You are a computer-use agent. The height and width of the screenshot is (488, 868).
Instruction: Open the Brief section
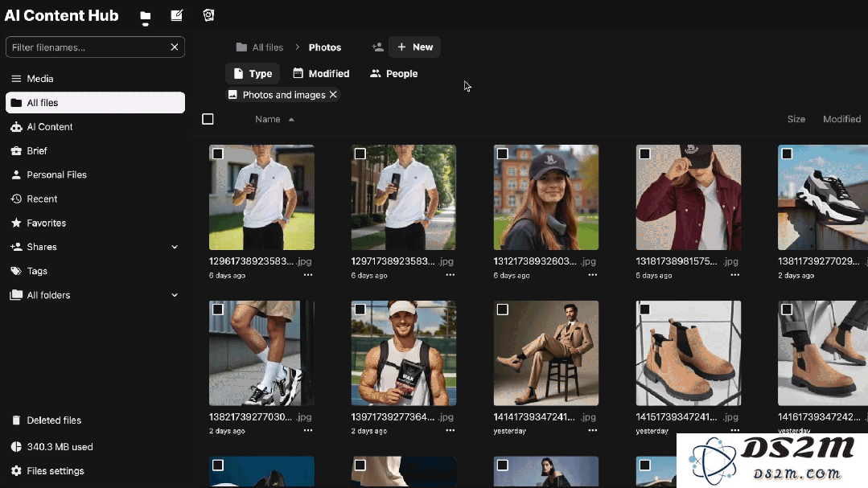[95, 150]
